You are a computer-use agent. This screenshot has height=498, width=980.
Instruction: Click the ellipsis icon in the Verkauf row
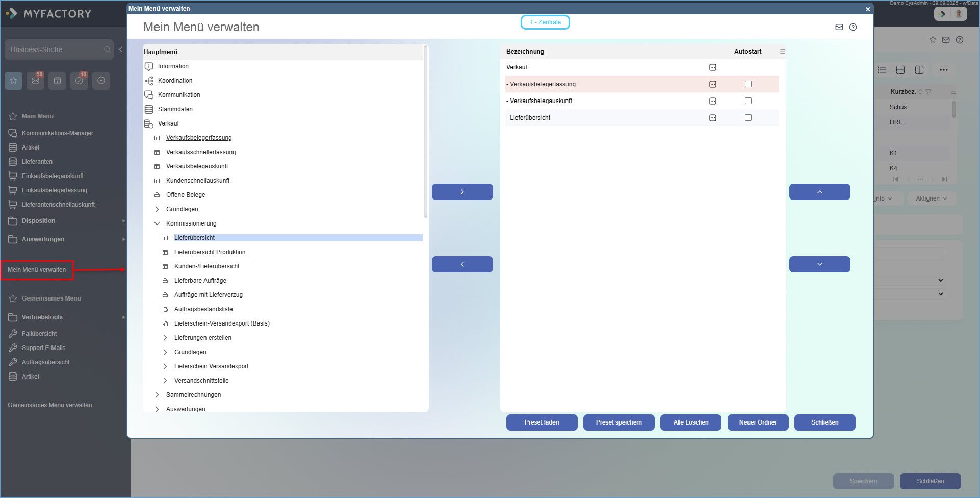tap(713, 67)
